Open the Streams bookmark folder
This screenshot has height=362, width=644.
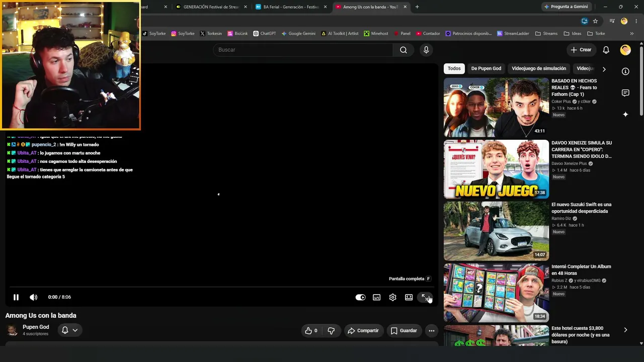[546, 34]
